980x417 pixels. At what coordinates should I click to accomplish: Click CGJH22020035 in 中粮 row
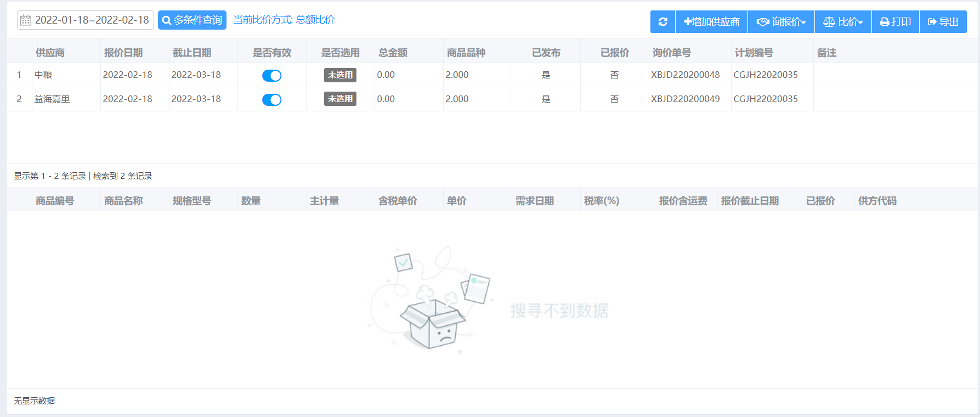[x=766, y=75]
